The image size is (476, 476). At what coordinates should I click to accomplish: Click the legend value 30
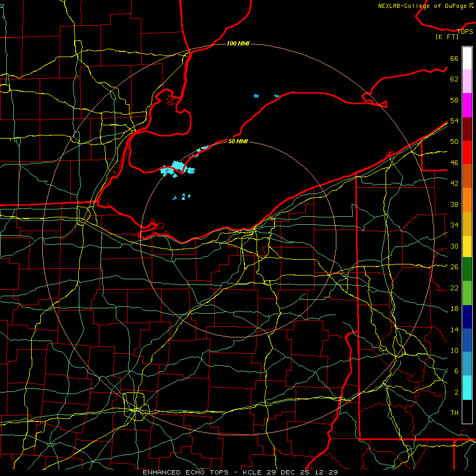click(454, 246)
